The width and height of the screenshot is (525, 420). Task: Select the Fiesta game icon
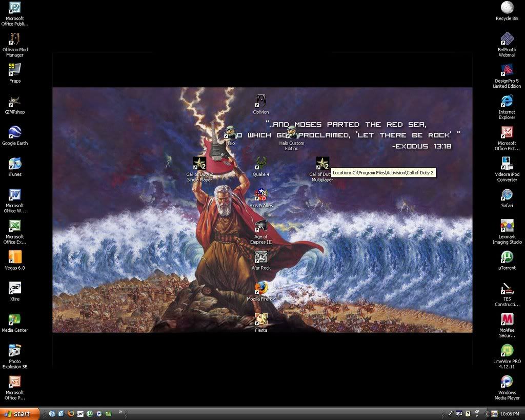[x=261, y=323]
